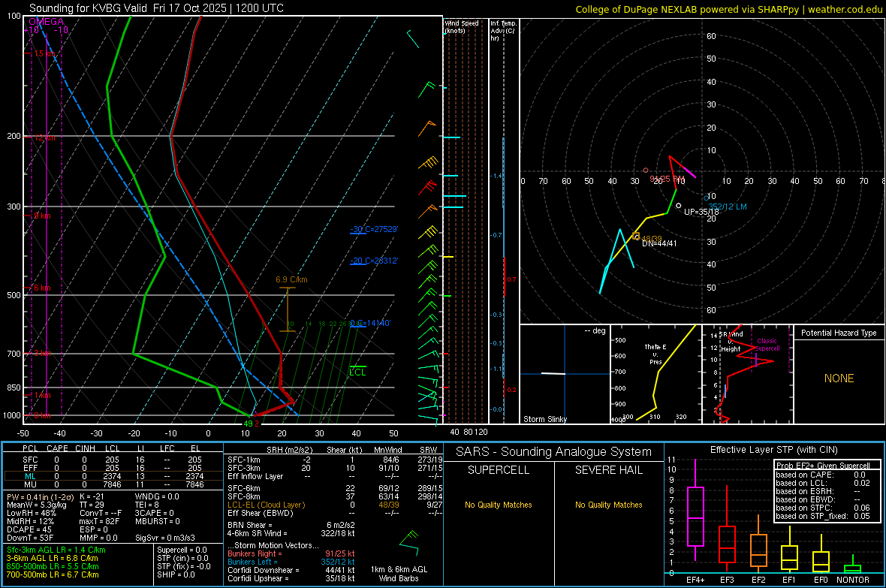Click the '6.9 C/km' lapse rate label
886x588 pixels.
coord(291,279)
